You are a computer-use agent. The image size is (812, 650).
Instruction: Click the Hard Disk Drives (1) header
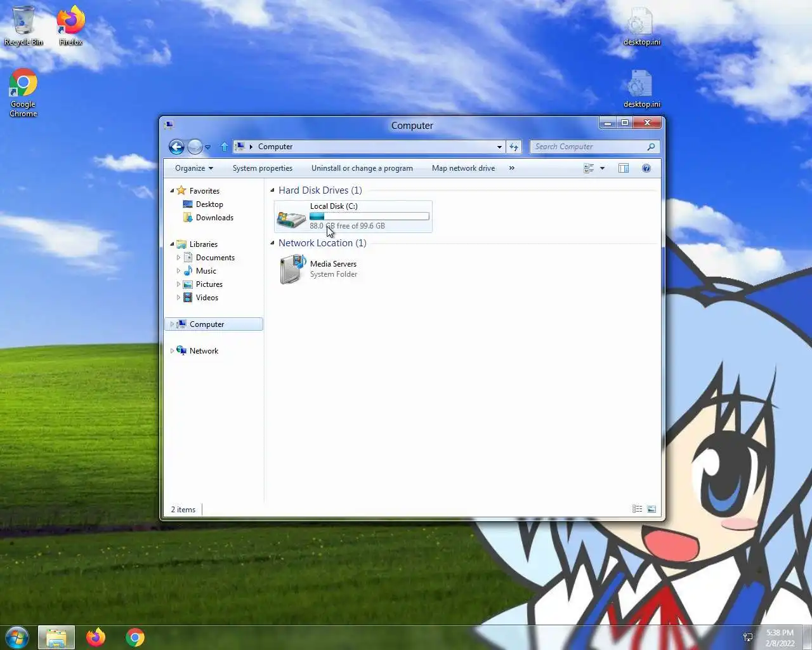tap(320, 190)
